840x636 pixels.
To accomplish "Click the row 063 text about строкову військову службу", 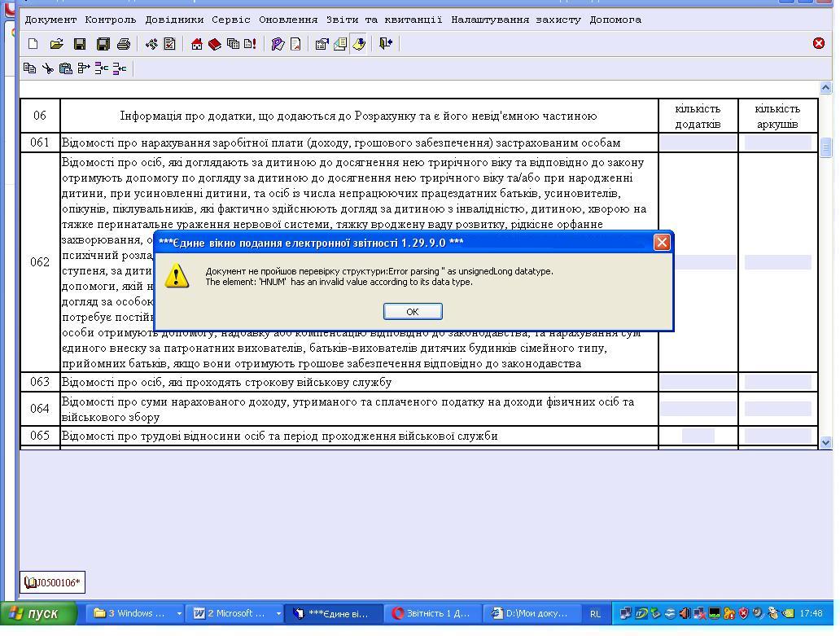I will pyautogui.click(x=226, y=382).
